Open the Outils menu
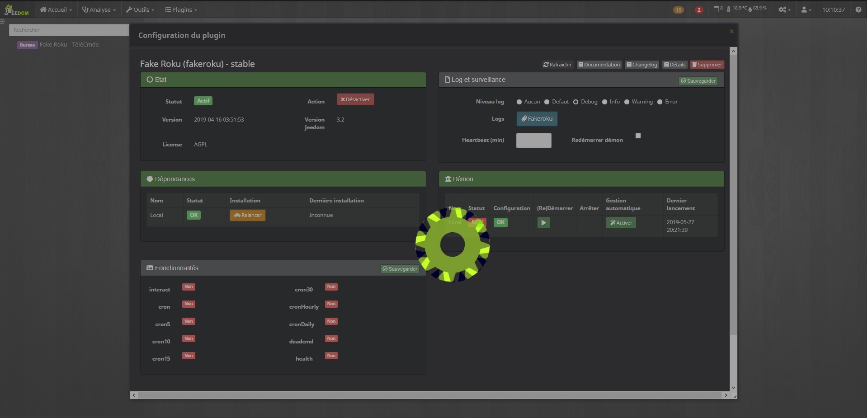The height and width of the screenshot is (418, 868). [140, 9]
